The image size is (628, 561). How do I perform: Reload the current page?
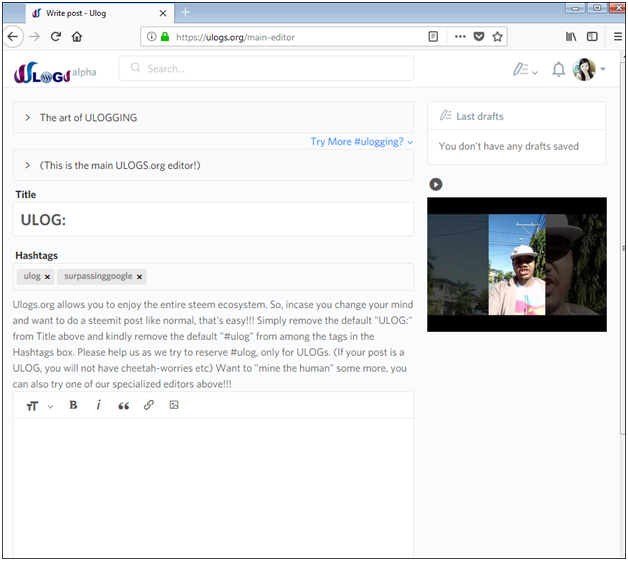(x=56, y=37)
